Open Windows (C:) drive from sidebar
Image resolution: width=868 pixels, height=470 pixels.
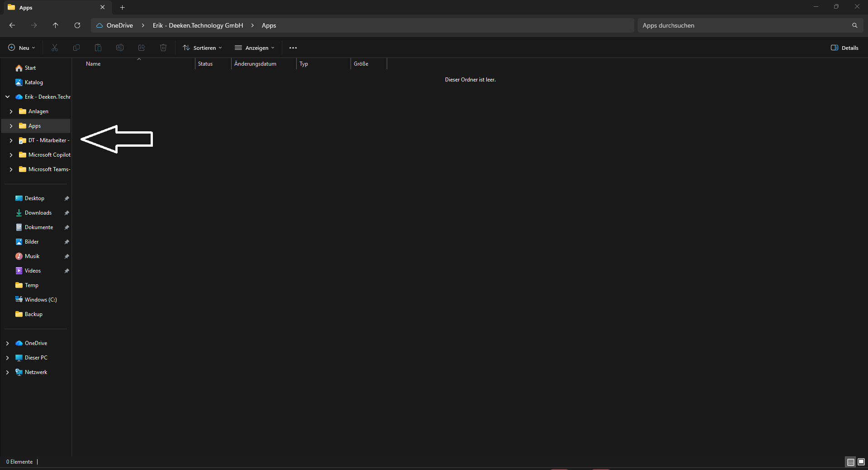(41, 300)
